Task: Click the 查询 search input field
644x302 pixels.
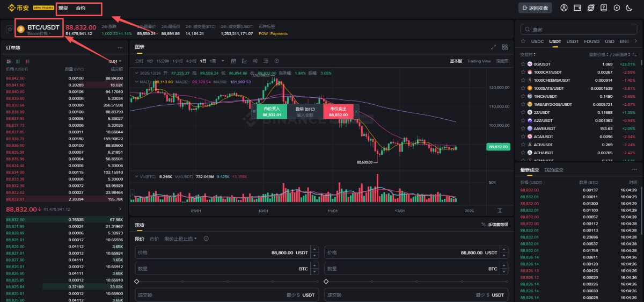Action: (581, 29)
